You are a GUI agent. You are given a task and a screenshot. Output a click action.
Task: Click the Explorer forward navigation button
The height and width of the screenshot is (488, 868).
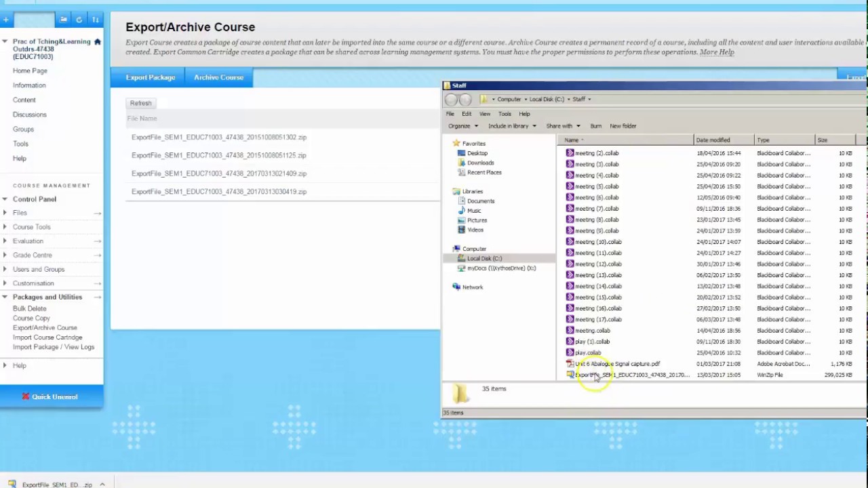pos(465,100)
